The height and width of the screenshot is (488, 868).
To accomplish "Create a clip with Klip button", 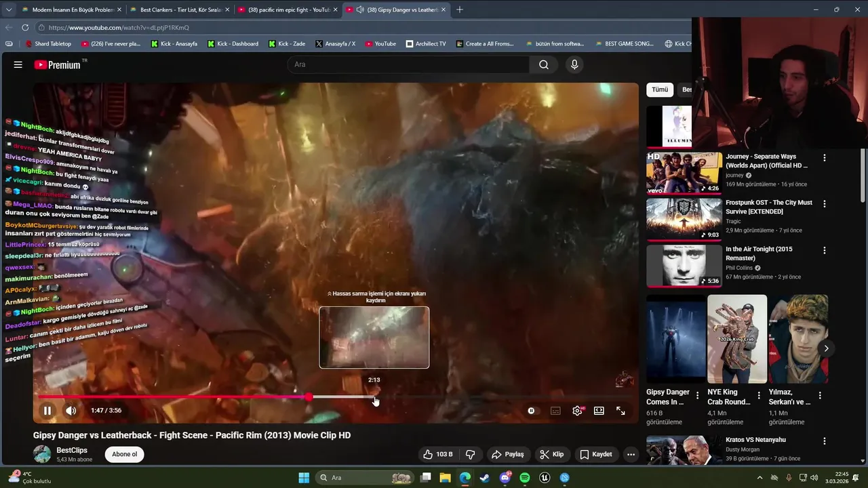I will [552, 454].
